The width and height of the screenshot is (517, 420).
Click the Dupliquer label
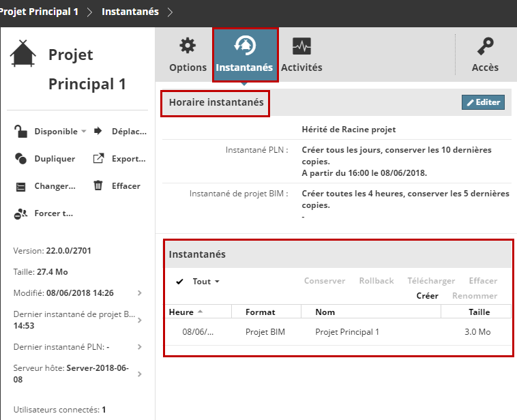point(55,159)
